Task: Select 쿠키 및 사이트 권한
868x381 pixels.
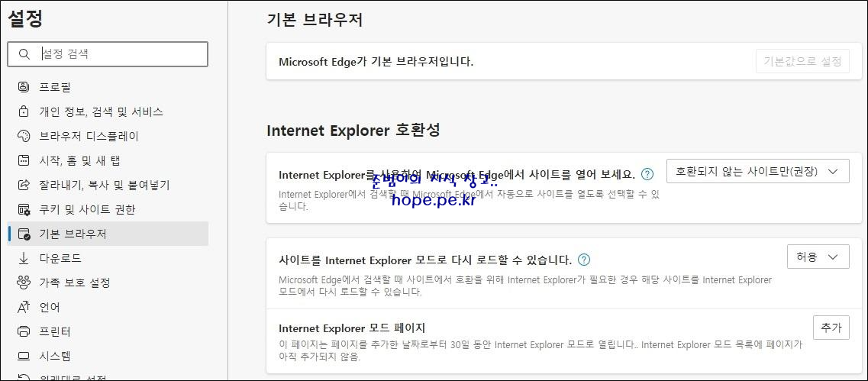Action: coord(108,209)
